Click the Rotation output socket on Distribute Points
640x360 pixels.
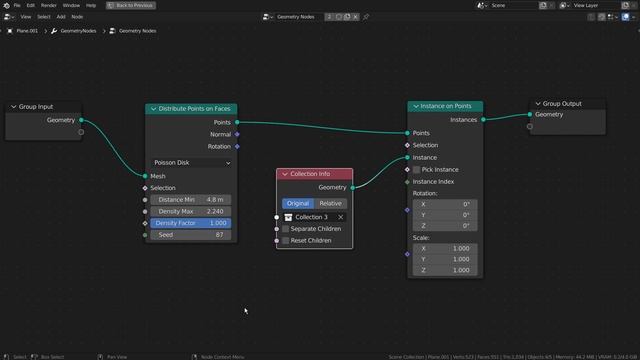[x=237, y=146]
